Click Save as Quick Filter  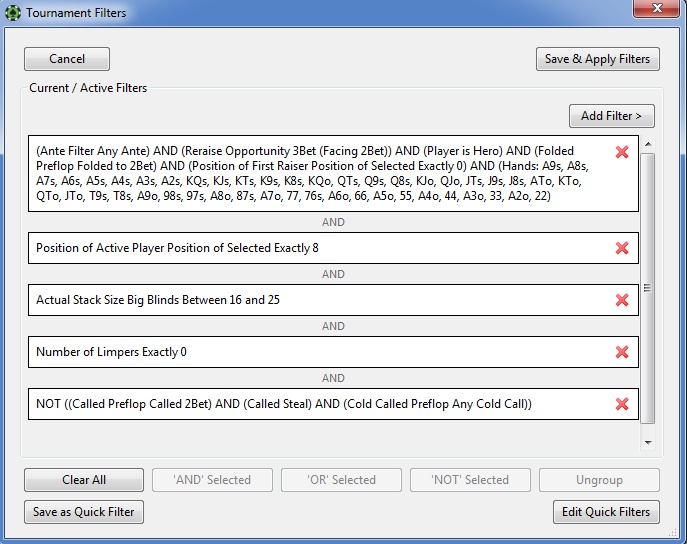coord(84,512)
